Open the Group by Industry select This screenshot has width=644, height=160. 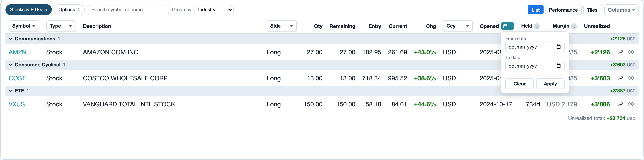(214, 10)
